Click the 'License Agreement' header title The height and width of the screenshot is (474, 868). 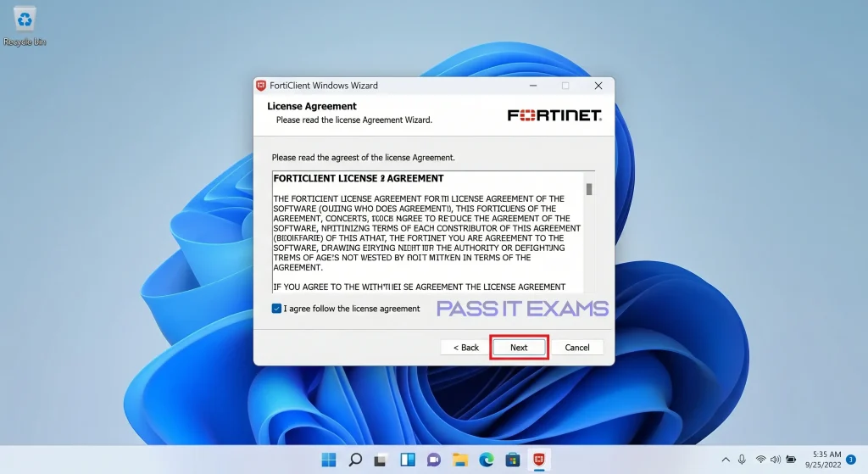point(312,106)
